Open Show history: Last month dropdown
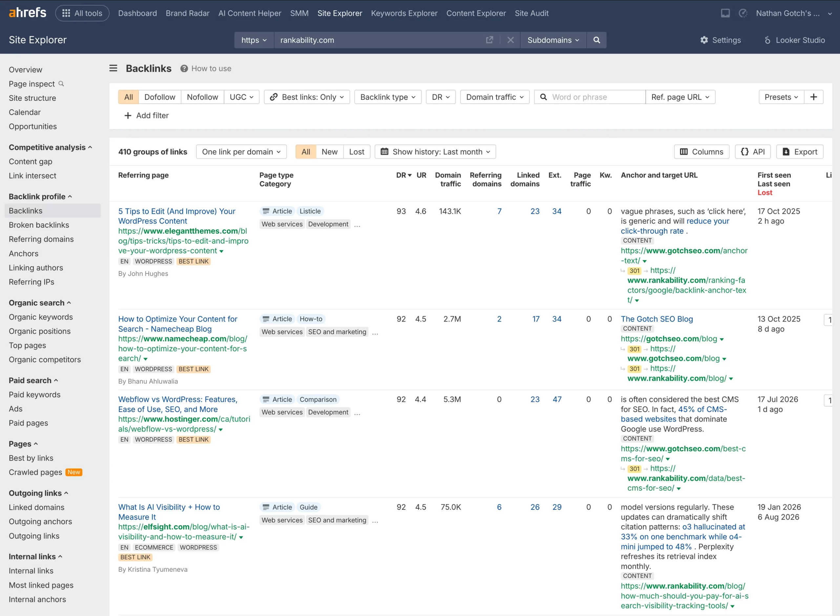 pos(435,152)
